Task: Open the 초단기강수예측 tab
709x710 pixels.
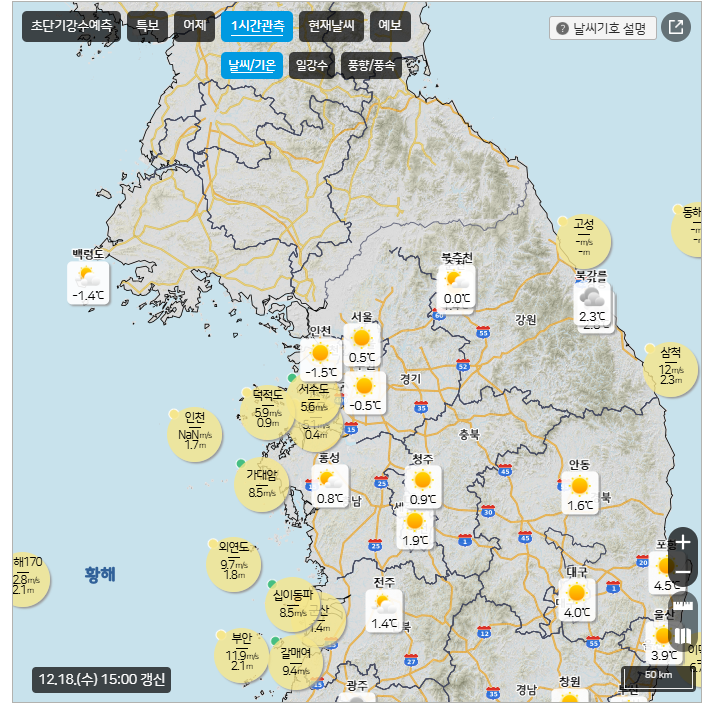Action: 71,26
